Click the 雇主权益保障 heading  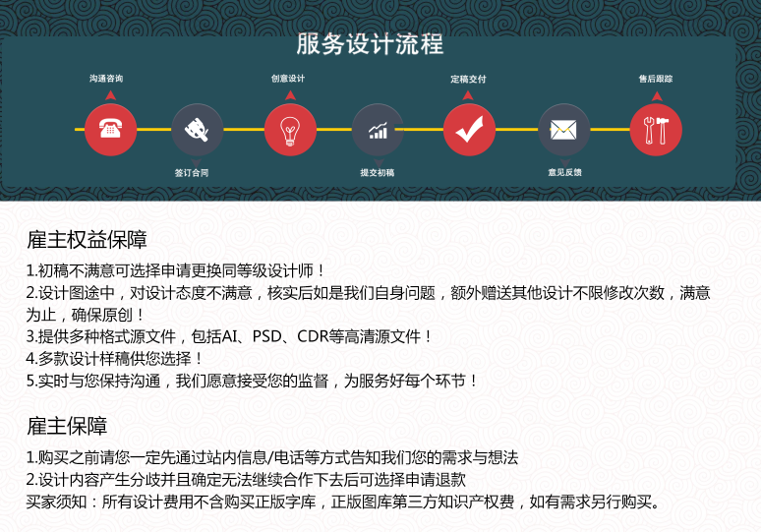87,240
